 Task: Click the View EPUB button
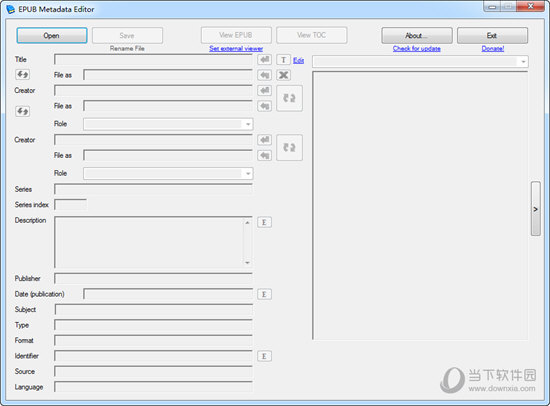pos(236,35)
